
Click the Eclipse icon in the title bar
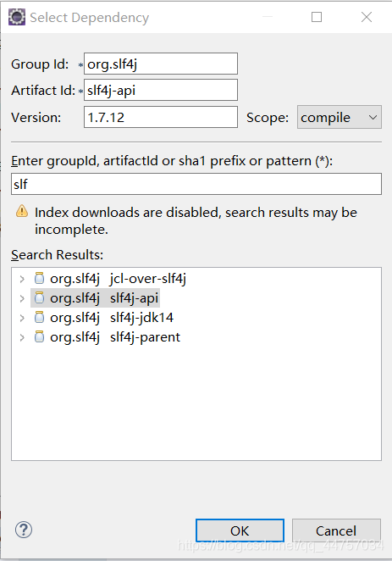tap(17, 17)
